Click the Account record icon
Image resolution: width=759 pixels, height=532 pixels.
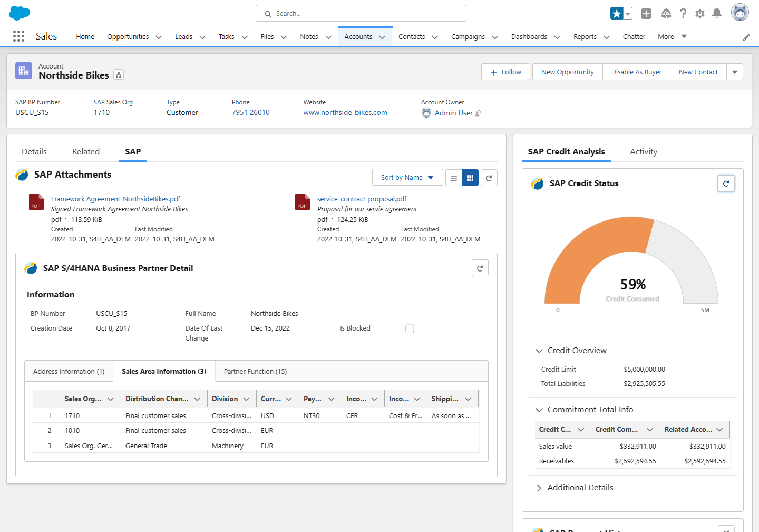tap(24, 71)
